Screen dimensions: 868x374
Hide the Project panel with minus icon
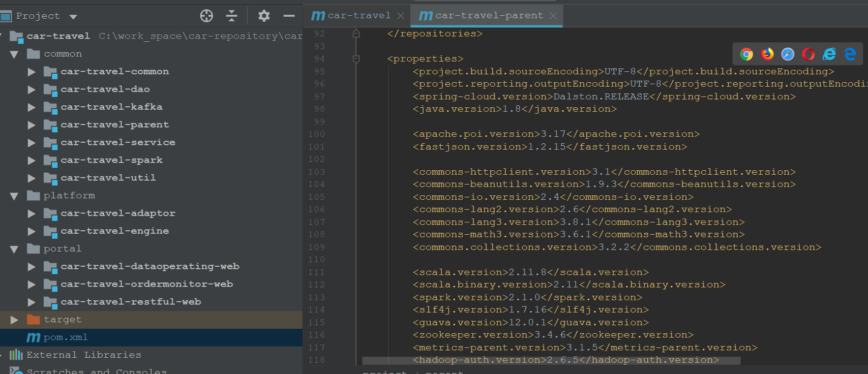[x=289, y=16]
